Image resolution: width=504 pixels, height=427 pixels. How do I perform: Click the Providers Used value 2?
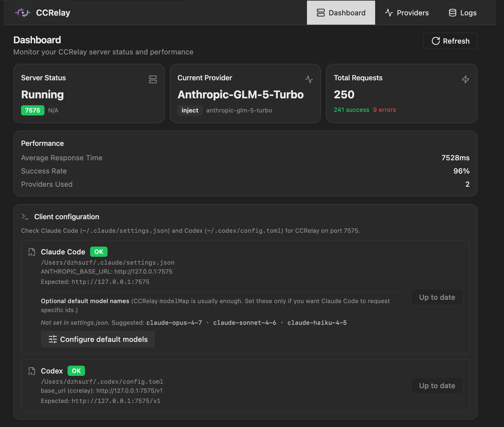click(x=467, y=184)
